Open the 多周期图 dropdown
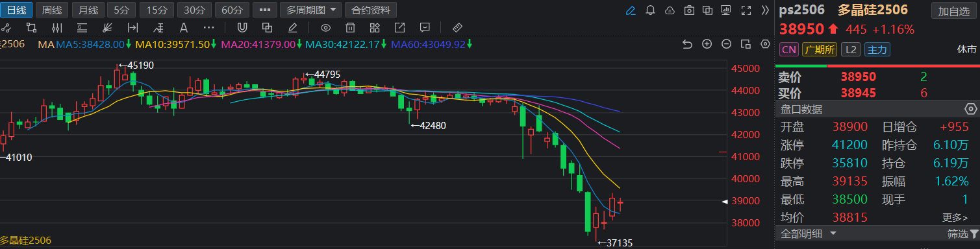Screen dimensions: 980x249 coord(310,10)
